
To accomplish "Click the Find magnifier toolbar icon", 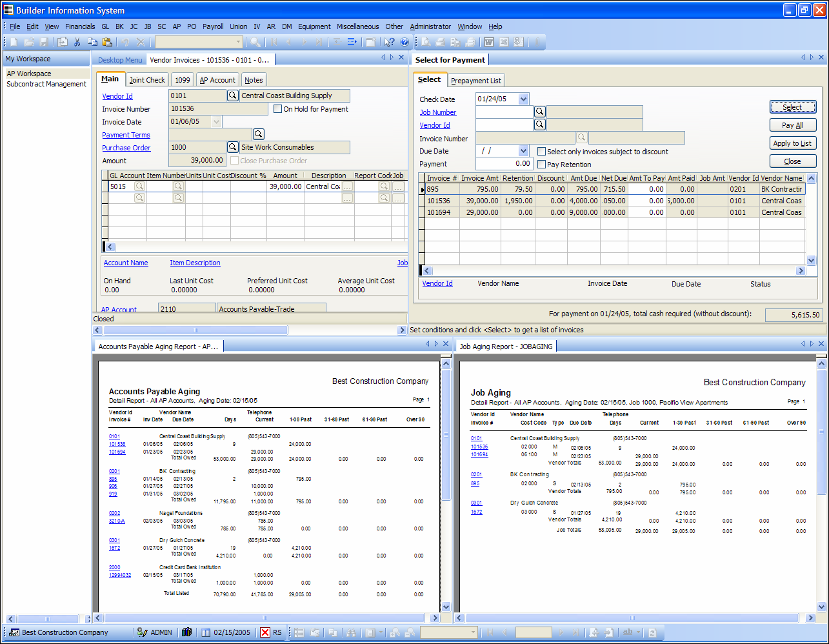I will coord(255,42).
